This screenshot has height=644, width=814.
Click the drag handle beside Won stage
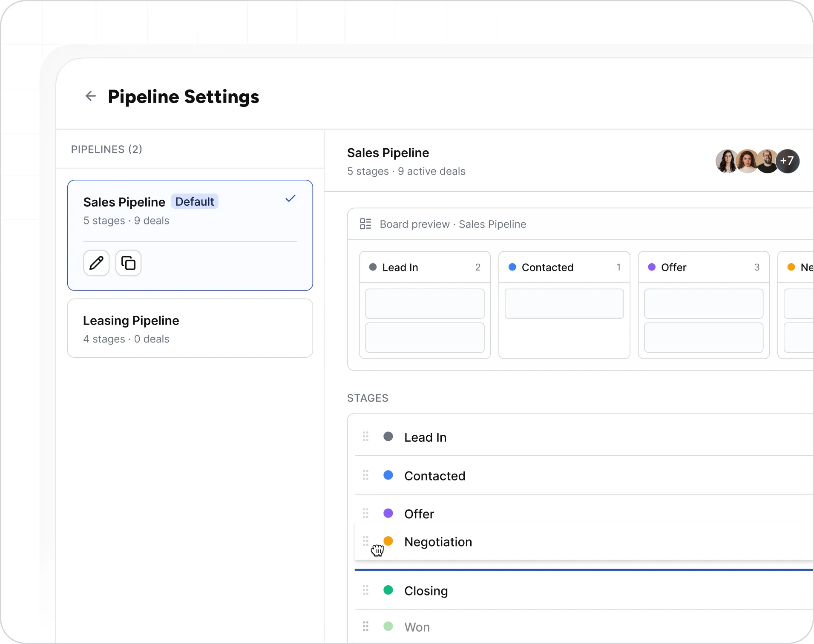point(365,627)
